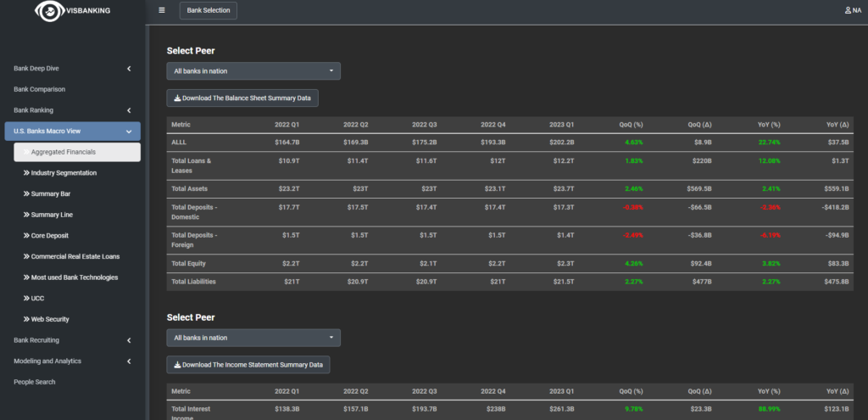Click the Bank Selection button
This screenshot has height=420, width=868.
(209, 10)
